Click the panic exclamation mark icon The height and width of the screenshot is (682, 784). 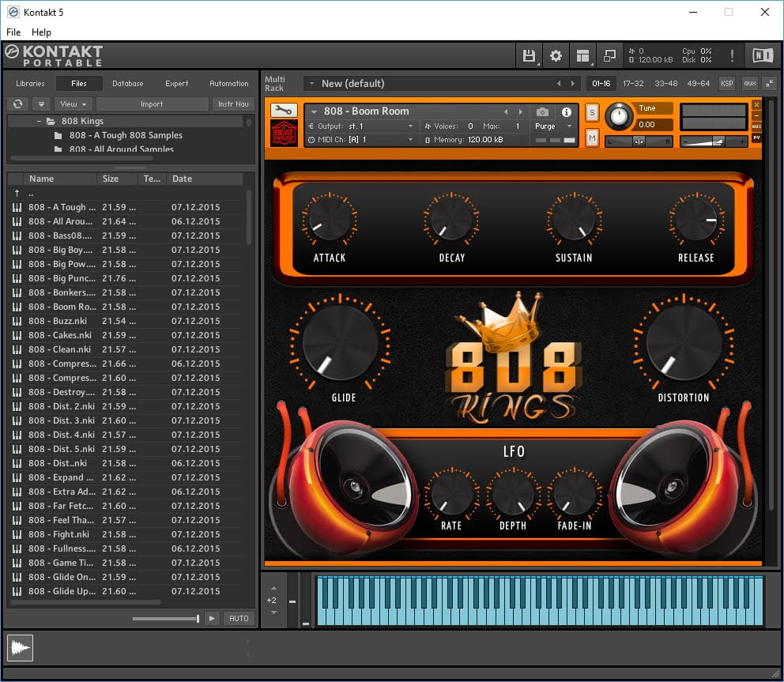[732, 55]
